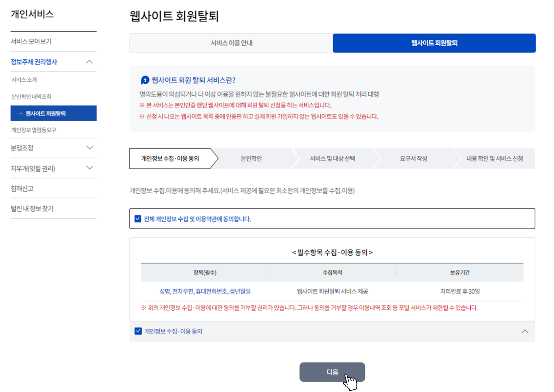Click the 본인확인 step

point(251,158)
